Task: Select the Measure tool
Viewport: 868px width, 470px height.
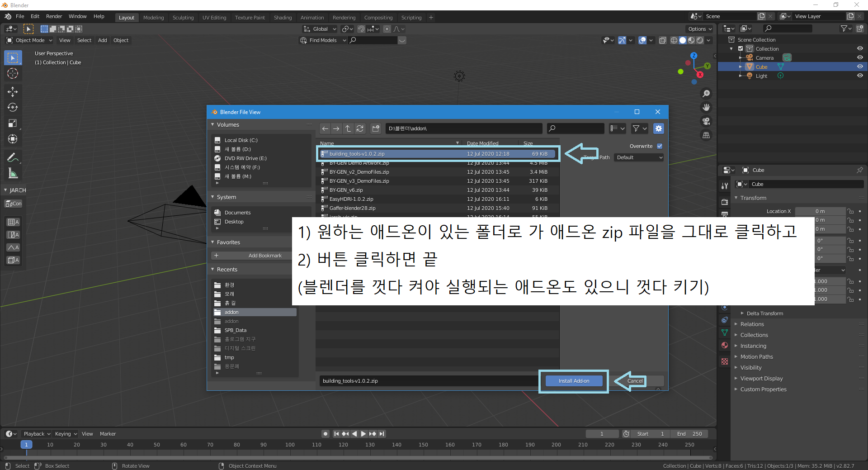Action: (x=13, y=174)
